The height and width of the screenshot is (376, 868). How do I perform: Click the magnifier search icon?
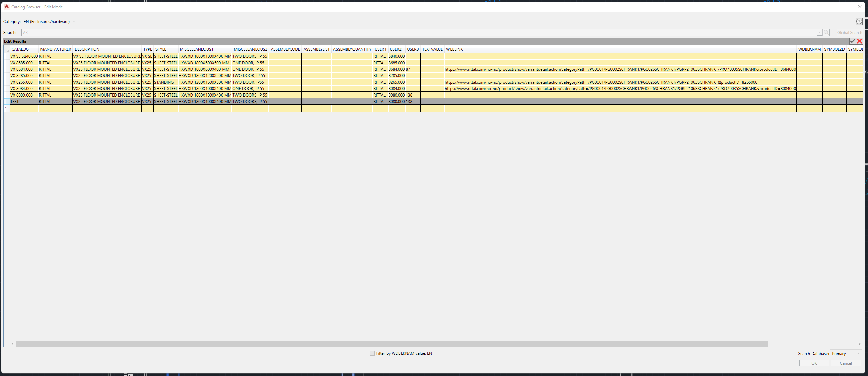[826, 32]
